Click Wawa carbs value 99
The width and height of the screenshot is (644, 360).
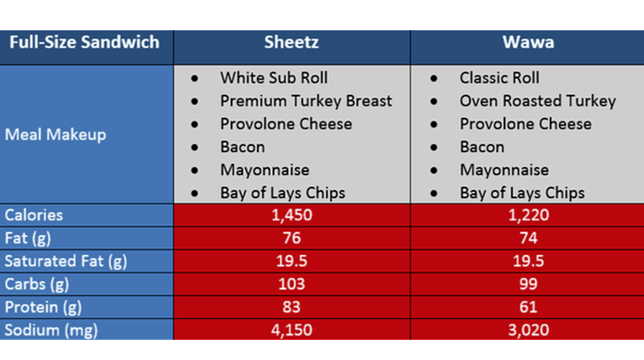(527, 284)
